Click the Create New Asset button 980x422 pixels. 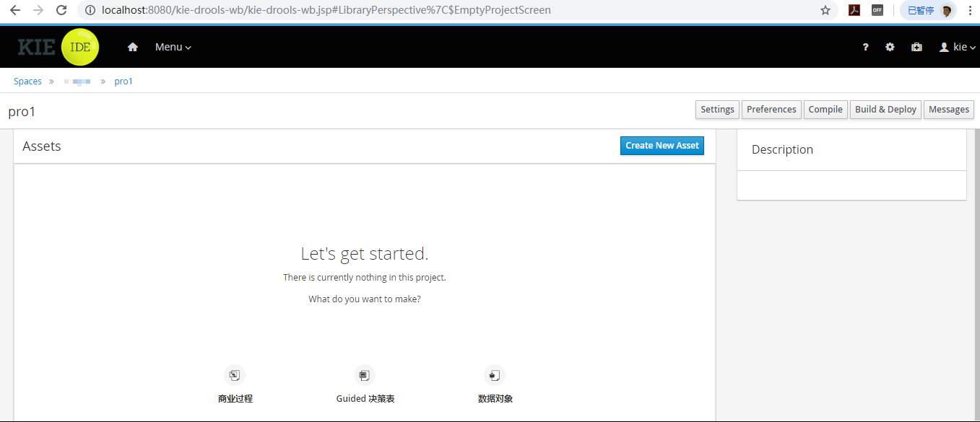coord(662,146)
